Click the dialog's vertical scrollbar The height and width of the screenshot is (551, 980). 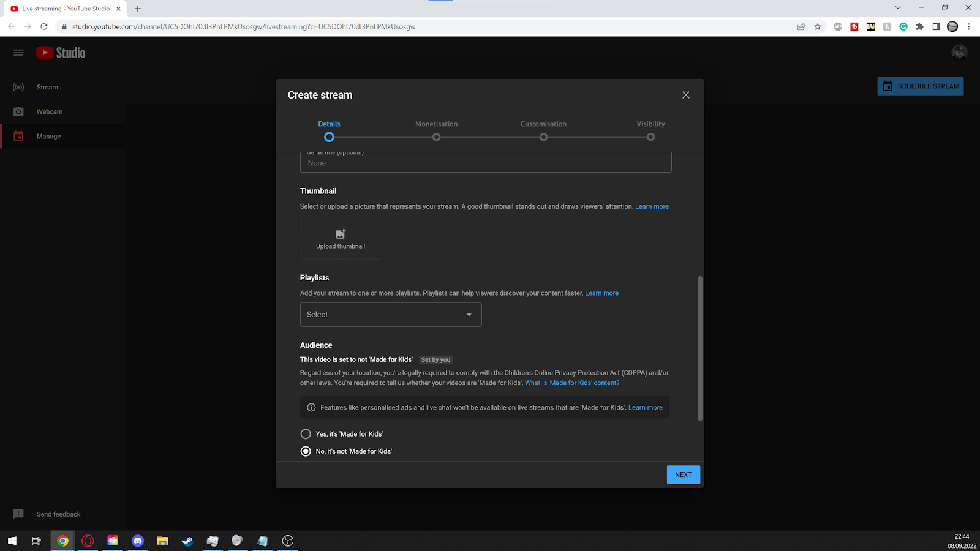(x=700, y=348)
